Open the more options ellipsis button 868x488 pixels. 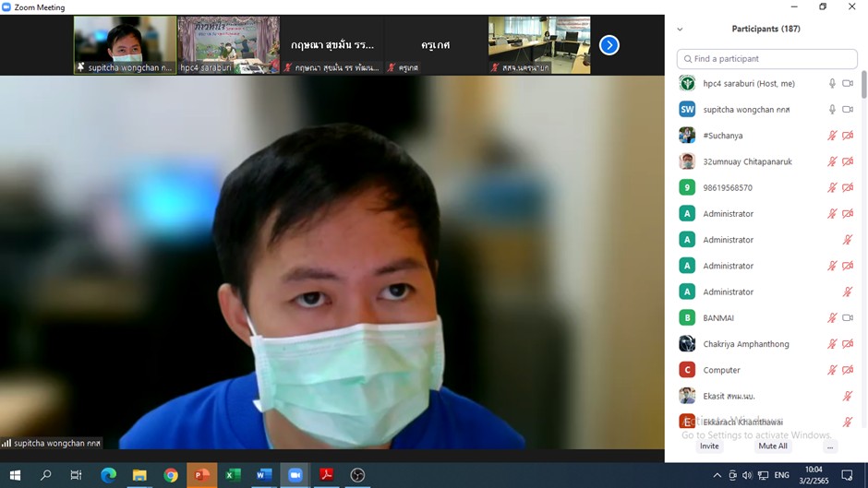click(829, 446)
